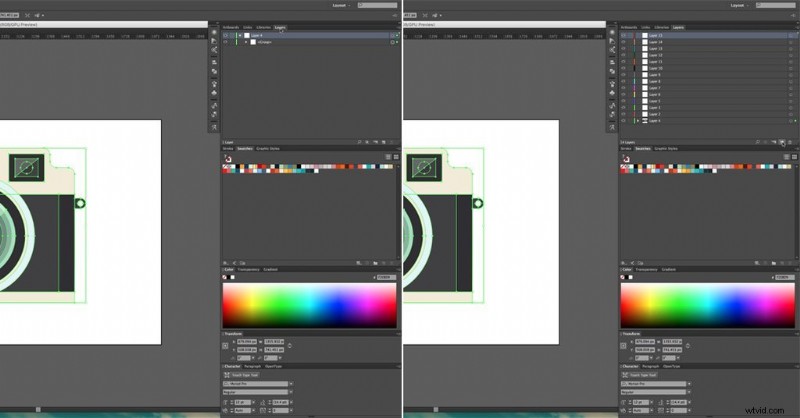
Task: Toggle visibility of Layer 4 in right screenshot
Action: [x=623, y=121]
